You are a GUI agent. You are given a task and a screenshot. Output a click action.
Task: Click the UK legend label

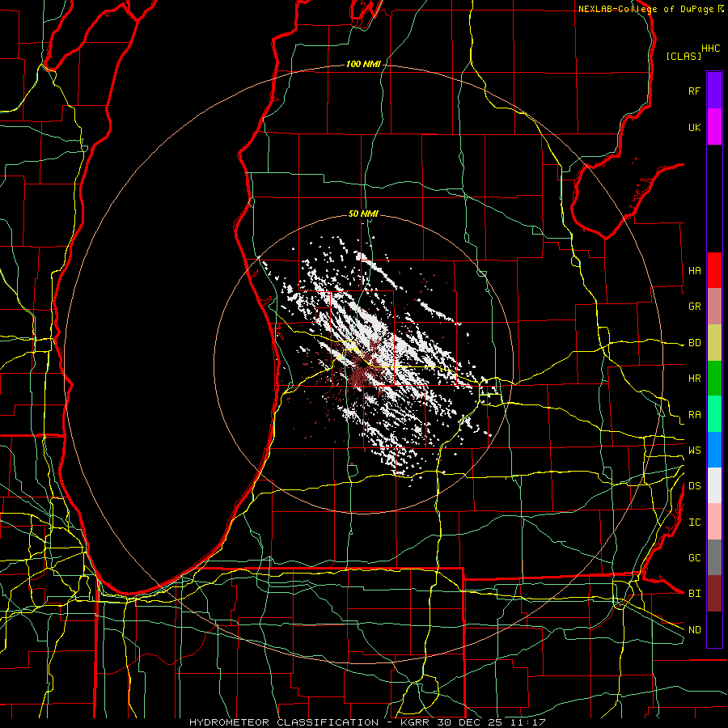[x=694, y=127]
